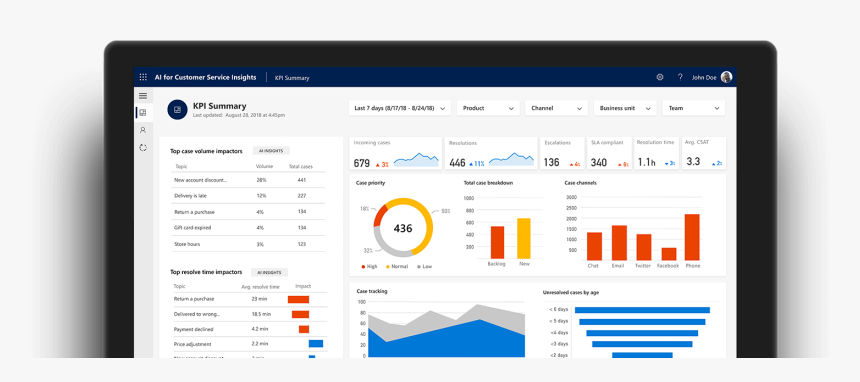
Task: Click the '<3 days' unresolved cases bar
Action: (642, 344)
